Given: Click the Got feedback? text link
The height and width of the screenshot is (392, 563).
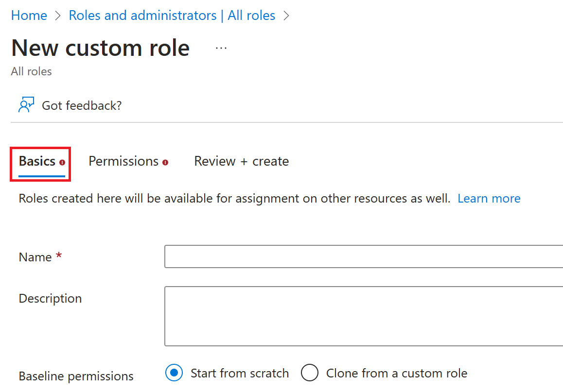Looking at the screenshot, I should click(x=82, y=105).
